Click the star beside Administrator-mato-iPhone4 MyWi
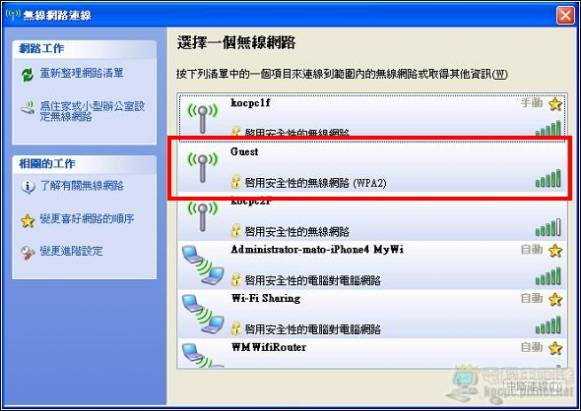The width and height of the screenshot is (581, 411). (x=555, y=251)
